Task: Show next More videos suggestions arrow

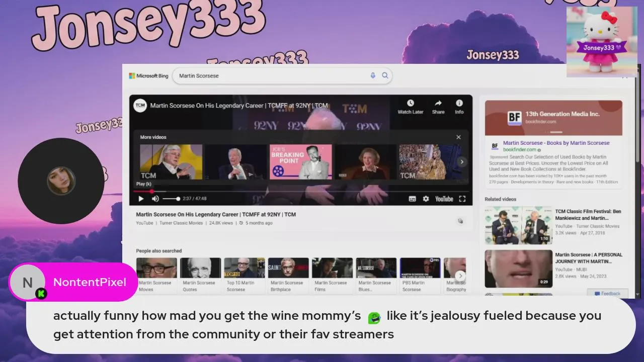Action: (x=461, y=162)
